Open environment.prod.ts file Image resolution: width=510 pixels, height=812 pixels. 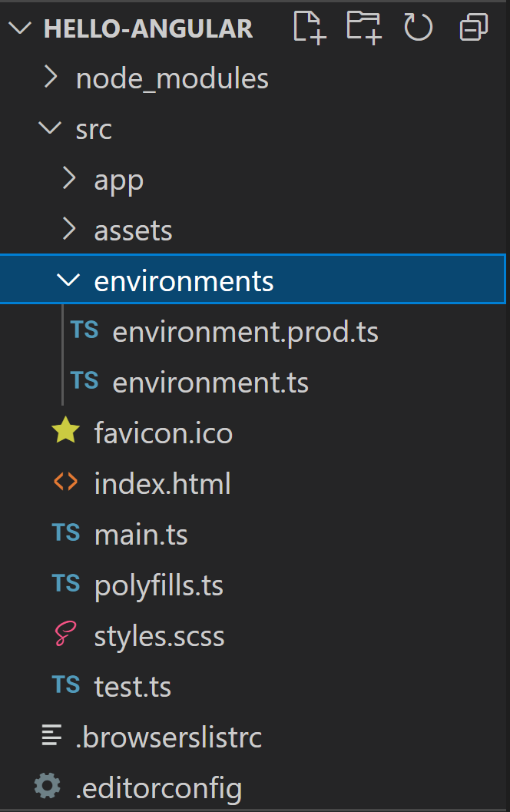click(246, 333)
